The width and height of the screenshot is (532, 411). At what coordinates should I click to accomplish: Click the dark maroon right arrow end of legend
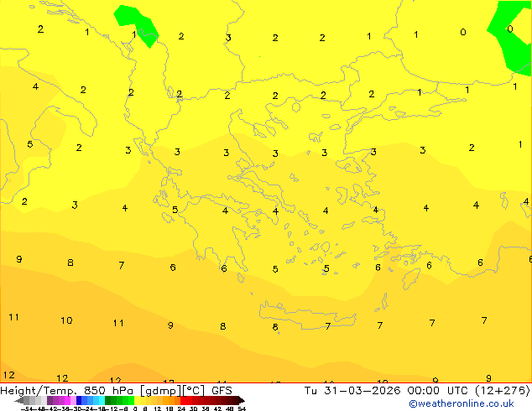point(242,400)
